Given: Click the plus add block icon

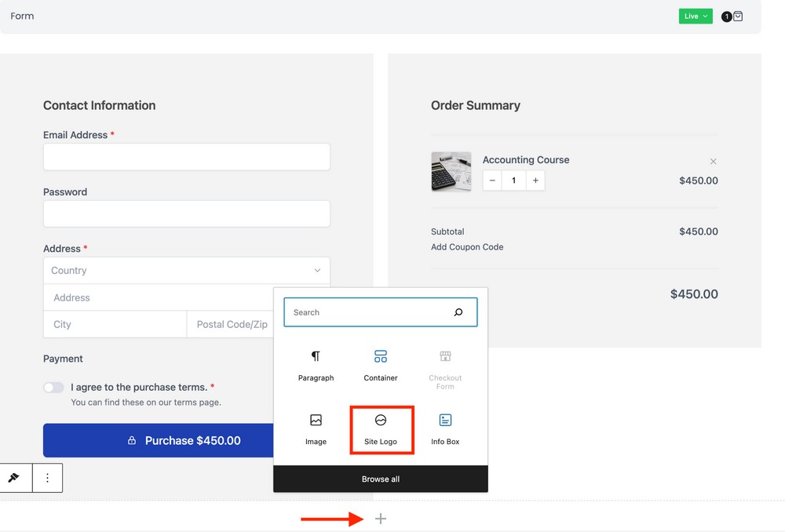Looking at the screenshot, I should 381,519.
